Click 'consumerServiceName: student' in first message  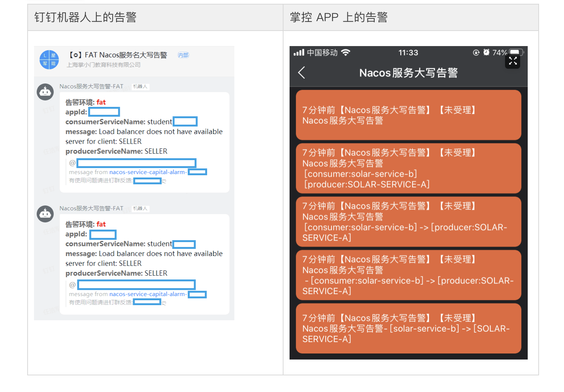pyautogui.click(x=119, y=122)
